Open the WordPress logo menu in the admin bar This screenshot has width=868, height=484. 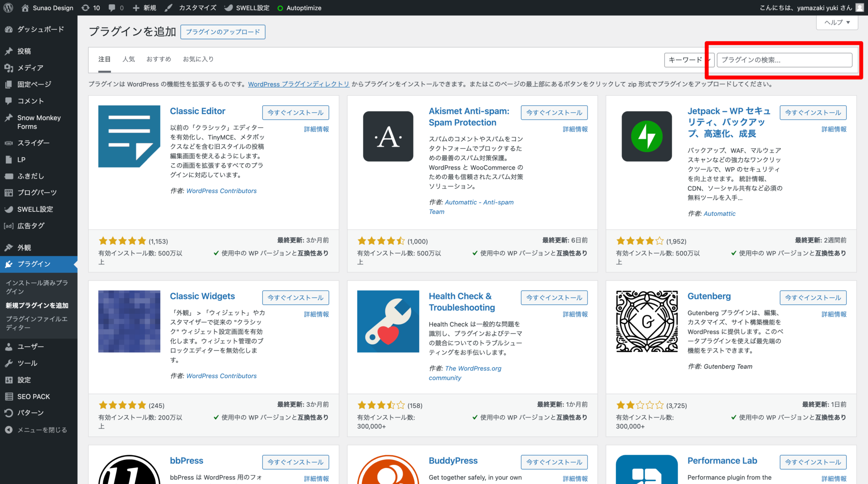pos(8,8)
